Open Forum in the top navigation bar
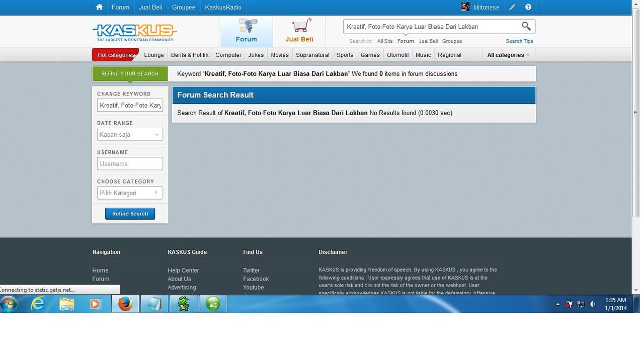This screenshot has height=362, width=644. 120,7
